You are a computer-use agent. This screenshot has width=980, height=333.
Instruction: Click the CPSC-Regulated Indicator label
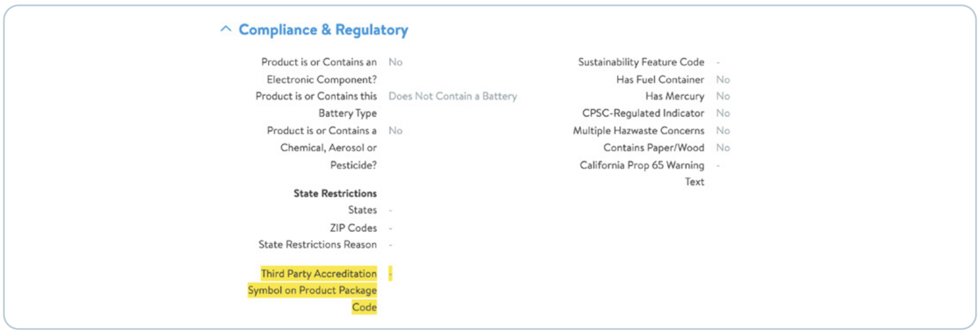click(643, 113)
